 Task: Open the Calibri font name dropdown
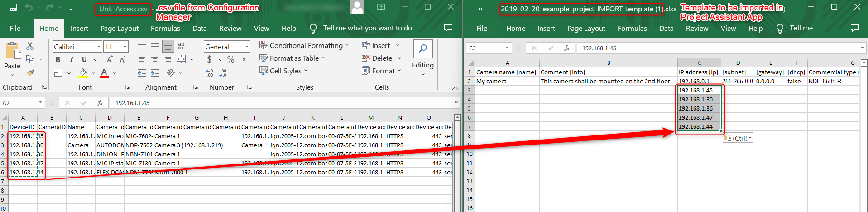click(99, 47)
